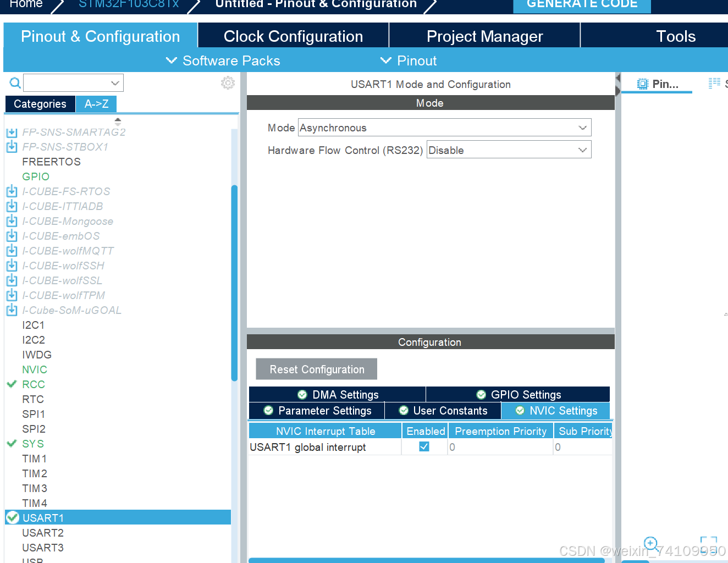
Task: Select GPIO in the category list
Action: click(36, 176)
